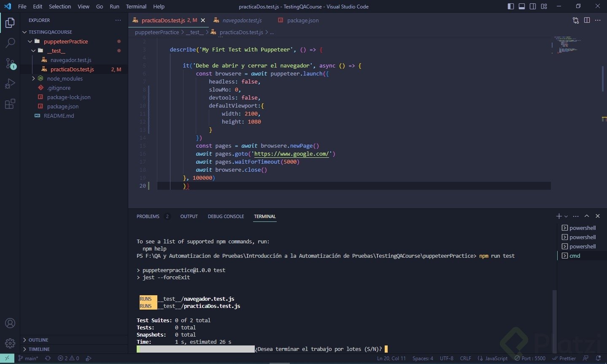
Task: Collapse the __test__ folder
Action: [33, 51]
